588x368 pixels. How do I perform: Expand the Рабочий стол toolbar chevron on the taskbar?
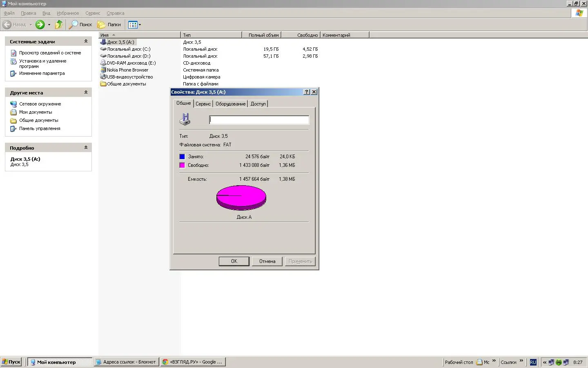coord(494,361)
